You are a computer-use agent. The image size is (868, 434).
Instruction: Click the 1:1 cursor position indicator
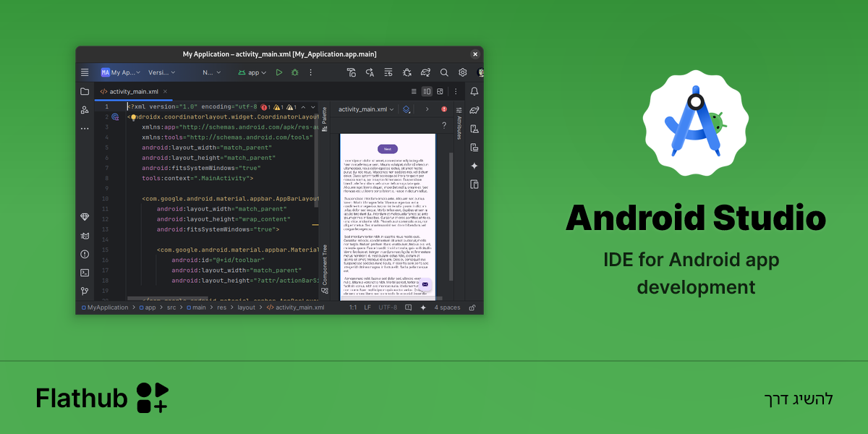click(353, 307)
